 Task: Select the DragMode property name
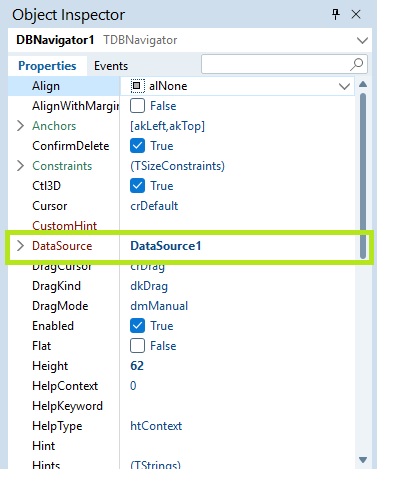pos(60,306)
